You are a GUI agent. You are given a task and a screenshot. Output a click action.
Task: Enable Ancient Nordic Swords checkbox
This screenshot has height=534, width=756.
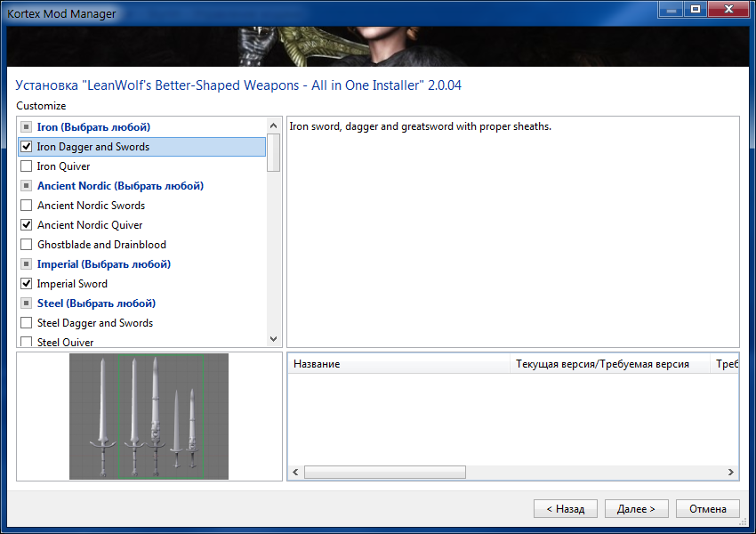27,206
